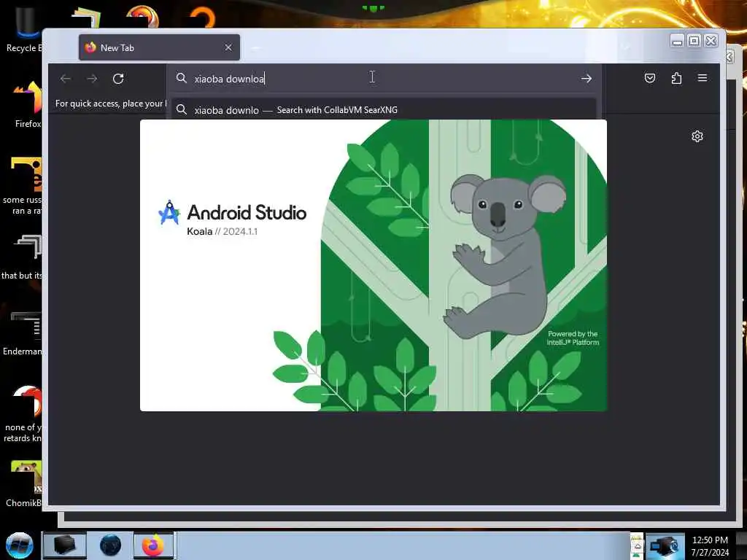Click the blue globe taskbar icon
The image size is (747, 560).
111,545
